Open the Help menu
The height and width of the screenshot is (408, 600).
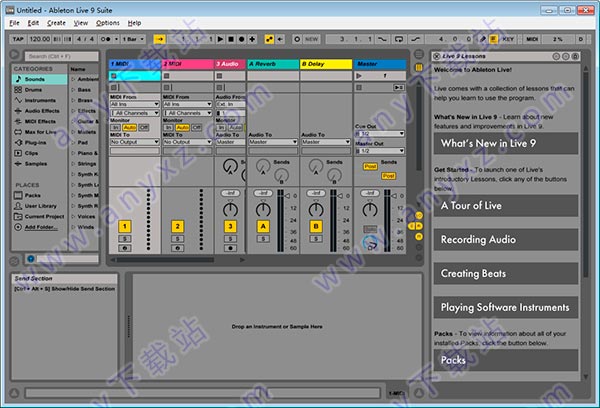click(134, 23)
